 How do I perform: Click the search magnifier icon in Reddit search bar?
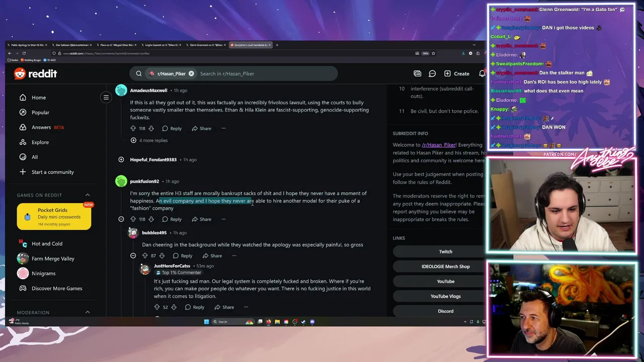pos(139,73)
